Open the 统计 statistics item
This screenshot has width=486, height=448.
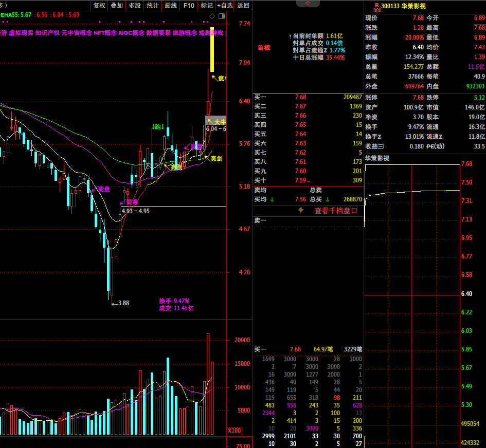click(153, 6)
